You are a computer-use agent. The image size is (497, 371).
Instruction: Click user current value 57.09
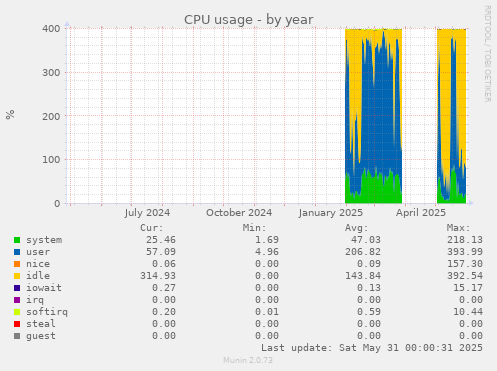point(161,252)
